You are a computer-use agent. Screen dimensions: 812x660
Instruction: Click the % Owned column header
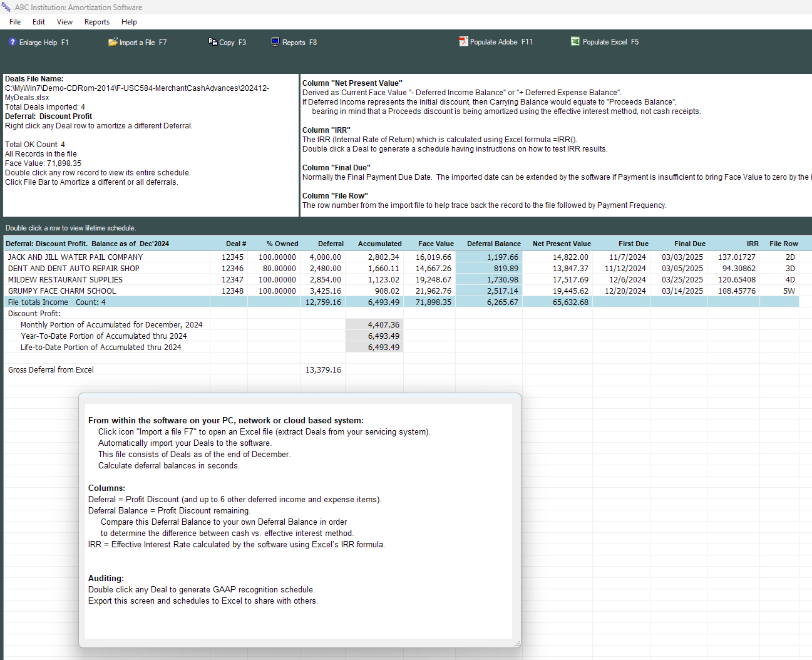[282, 244]
